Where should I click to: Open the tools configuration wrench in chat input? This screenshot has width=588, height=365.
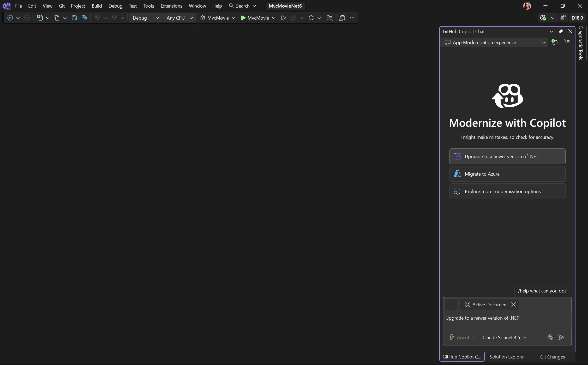click(x=550, y=337)
